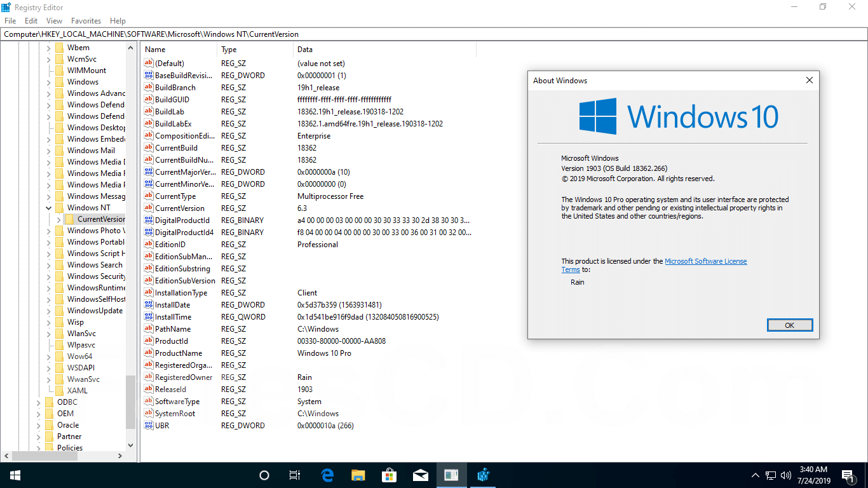The image size is (868, 488).
Task: Open Microsoft Store from taskbar
Action: (x=390, y=475)
